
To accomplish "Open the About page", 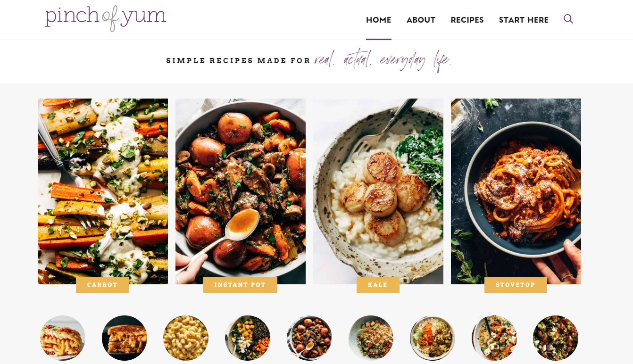I will (x=421, y=20).
